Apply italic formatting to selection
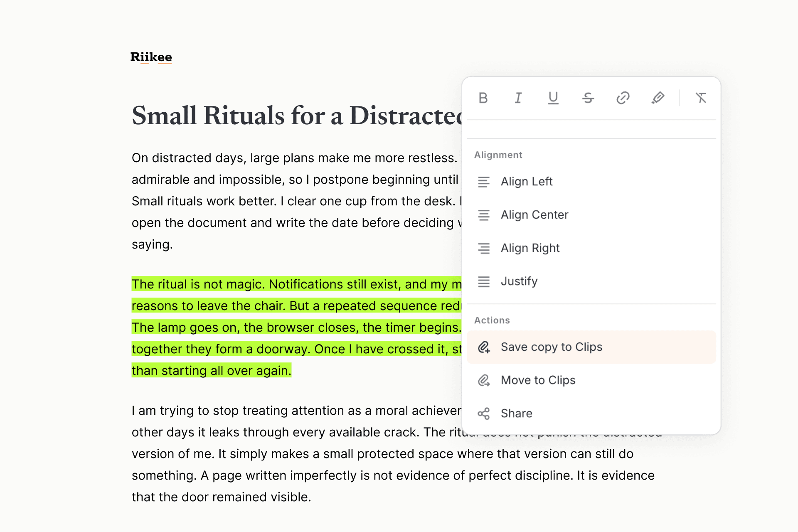 [x=518, y=98]
